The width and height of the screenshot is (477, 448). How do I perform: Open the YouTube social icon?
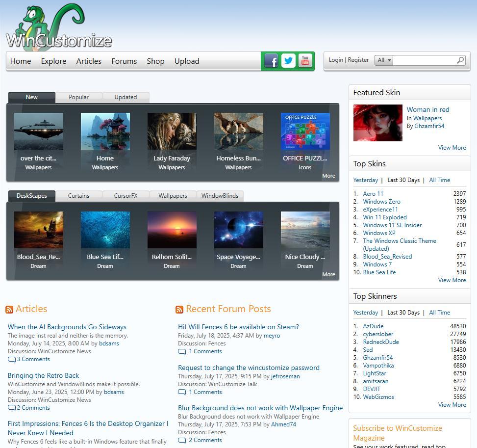(305, 61)
